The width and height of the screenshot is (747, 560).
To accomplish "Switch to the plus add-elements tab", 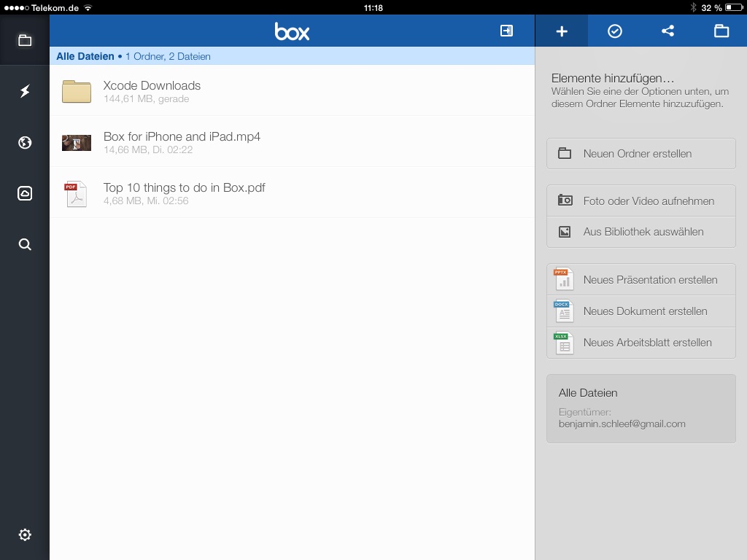I will [562, 31].
